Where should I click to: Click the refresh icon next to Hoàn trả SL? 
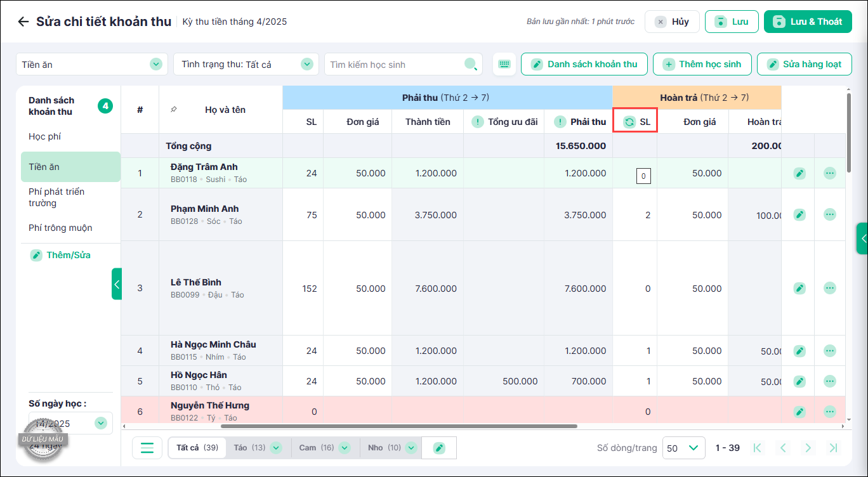629,122
